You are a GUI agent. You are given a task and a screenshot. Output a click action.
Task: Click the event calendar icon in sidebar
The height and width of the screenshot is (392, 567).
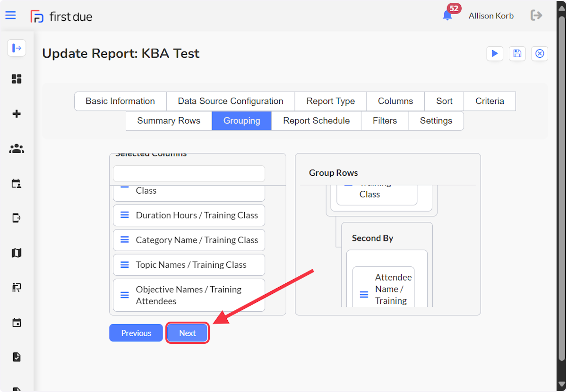[x=17, y=323]
